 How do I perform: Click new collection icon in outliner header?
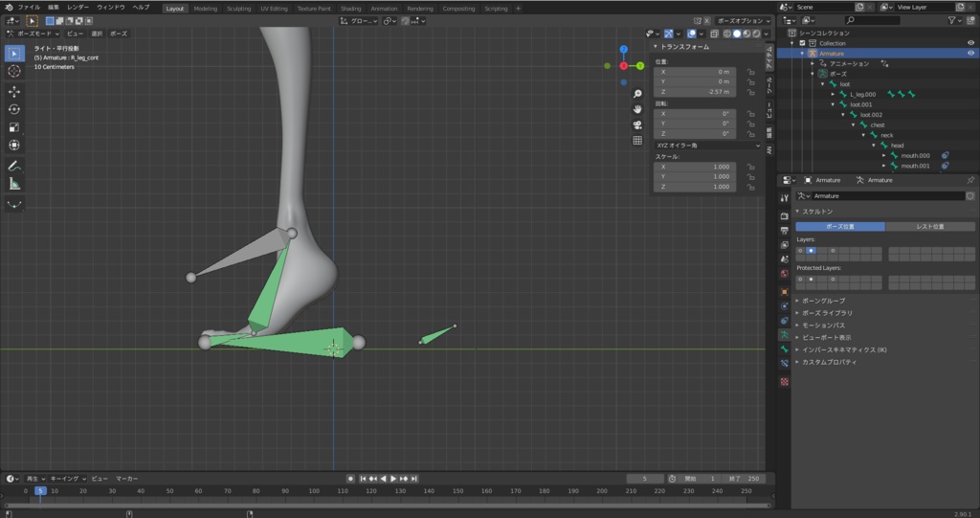pos(971,21)
